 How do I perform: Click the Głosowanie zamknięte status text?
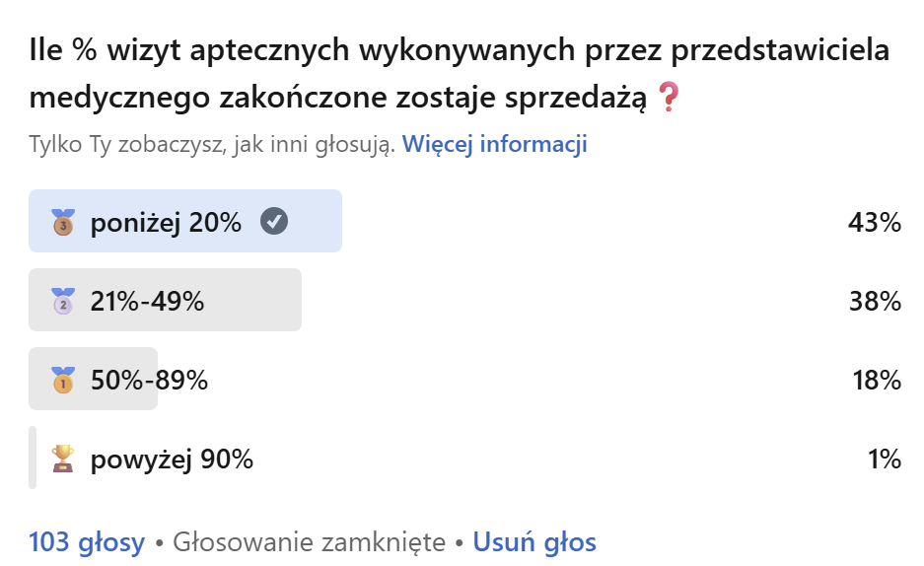coord(309,541)
